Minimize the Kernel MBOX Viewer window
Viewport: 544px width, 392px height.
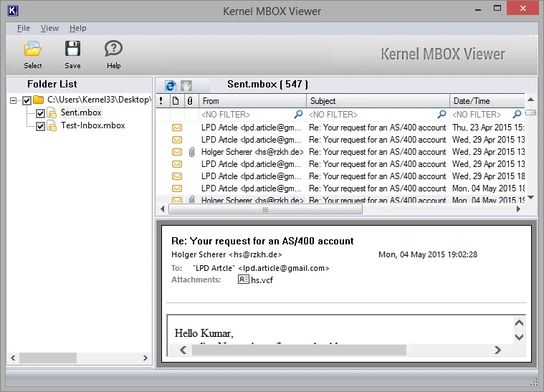(x=478, y=9)
